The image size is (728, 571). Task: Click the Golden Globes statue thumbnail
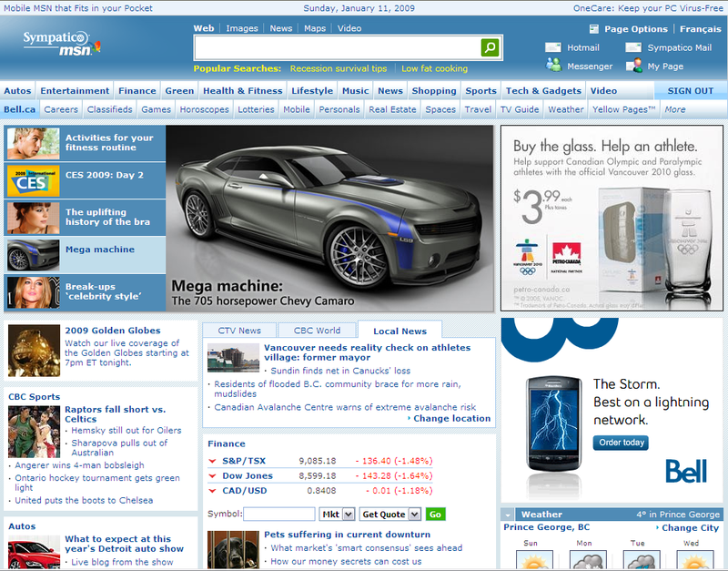point(34,351)
